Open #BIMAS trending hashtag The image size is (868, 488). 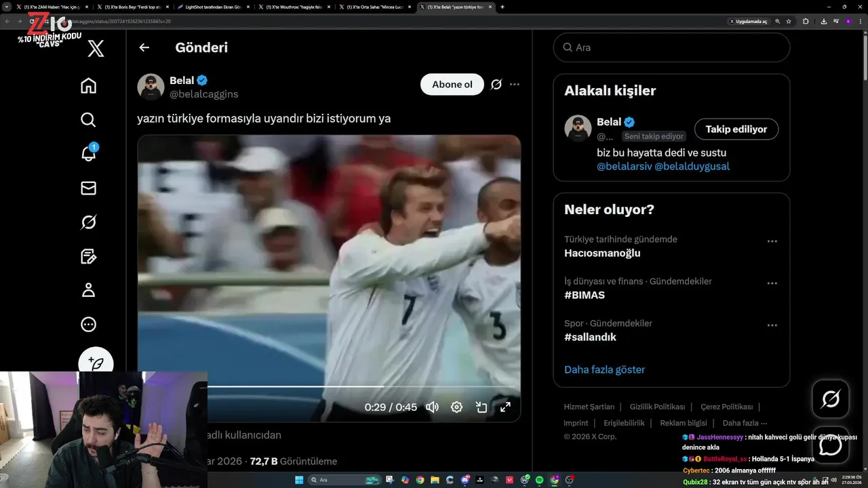585,296
